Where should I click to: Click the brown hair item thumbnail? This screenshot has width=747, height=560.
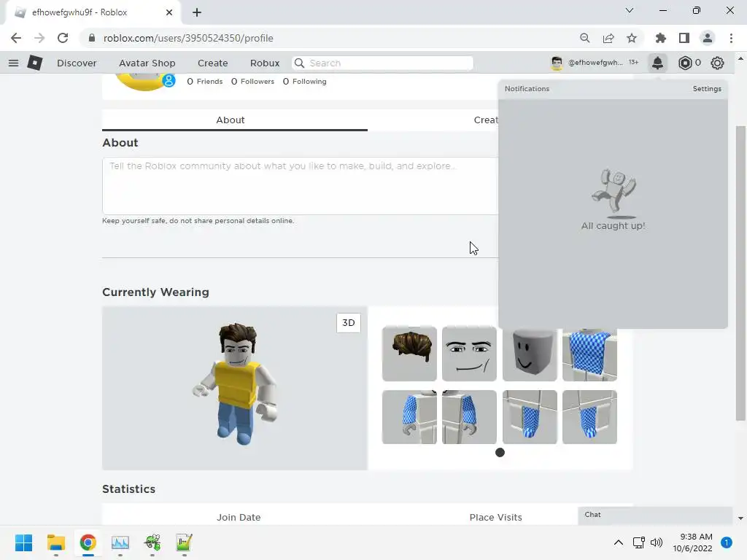point(409,354)
